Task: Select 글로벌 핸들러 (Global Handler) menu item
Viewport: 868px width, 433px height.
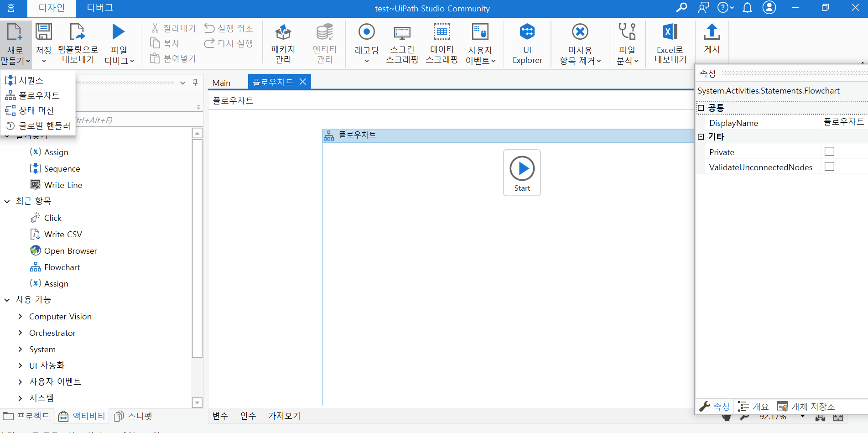Action: point(38,125)
